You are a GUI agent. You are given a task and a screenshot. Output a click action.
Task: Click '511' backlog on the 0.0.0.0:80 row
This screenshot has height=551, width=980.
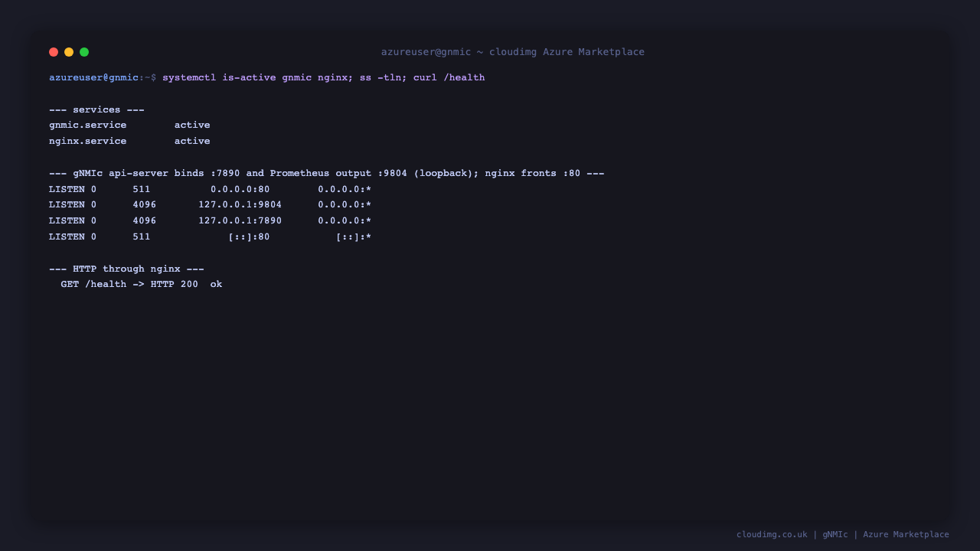[x=142, y=189]
